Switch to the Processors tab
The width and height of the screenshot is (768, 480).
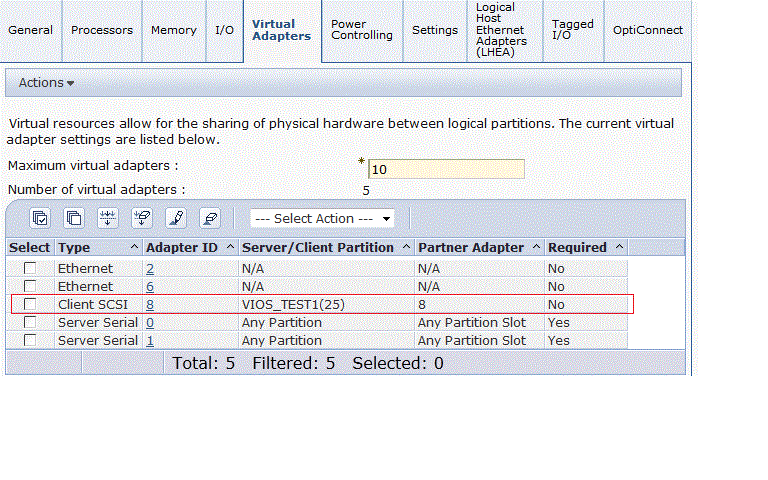coord(102,30)
